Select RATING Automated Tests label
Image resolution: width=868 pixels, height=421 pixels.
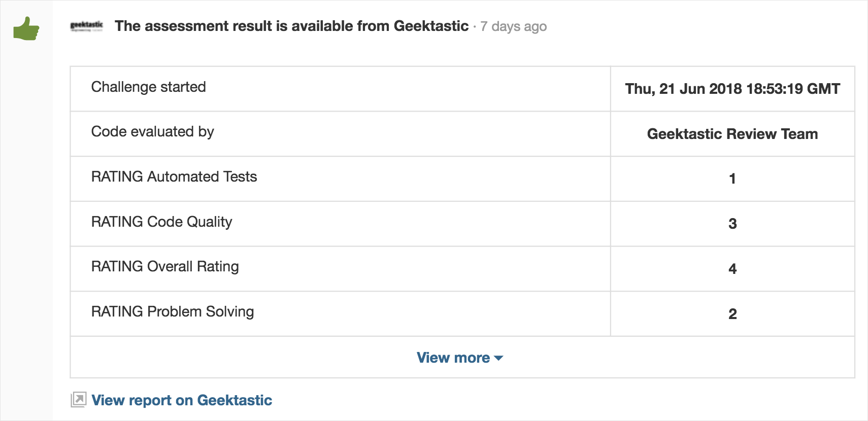click(174, 177)
